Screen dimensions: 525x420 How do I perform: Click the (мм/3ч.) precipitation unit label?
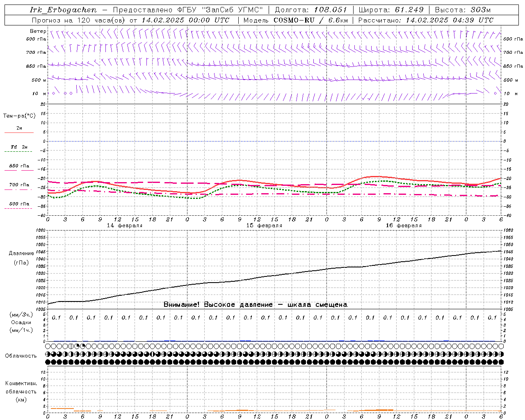(21, 315)
